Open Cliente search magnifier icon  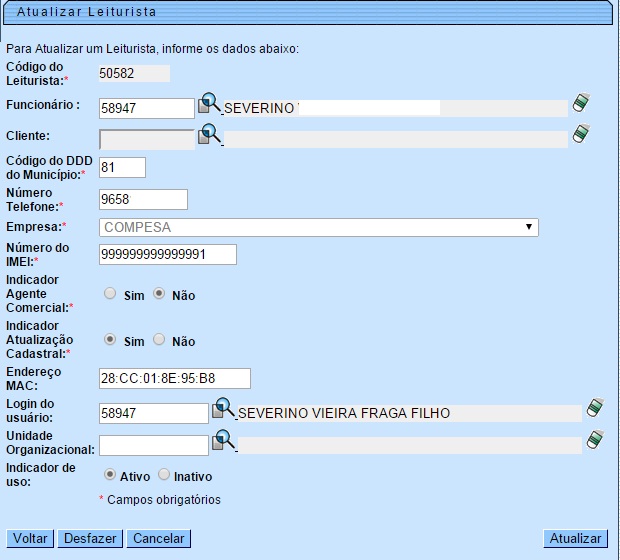(x=209, y=134)
